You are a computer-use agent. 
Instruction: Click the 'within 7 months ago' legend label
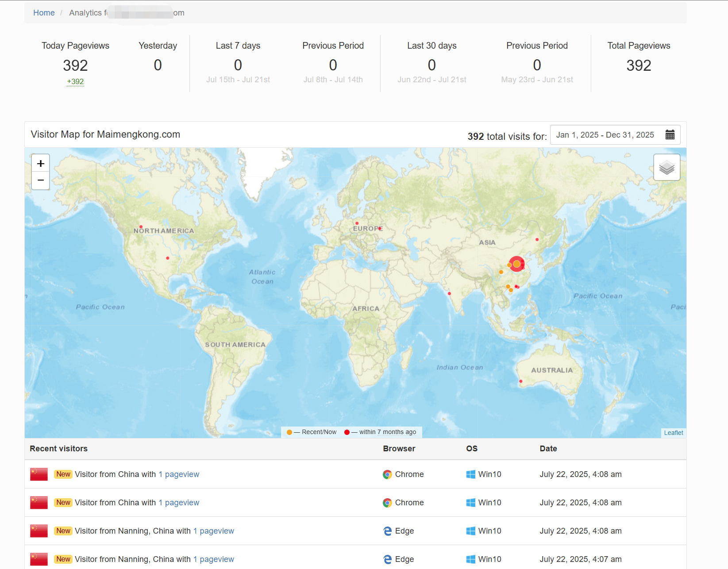tap(387, 432)
